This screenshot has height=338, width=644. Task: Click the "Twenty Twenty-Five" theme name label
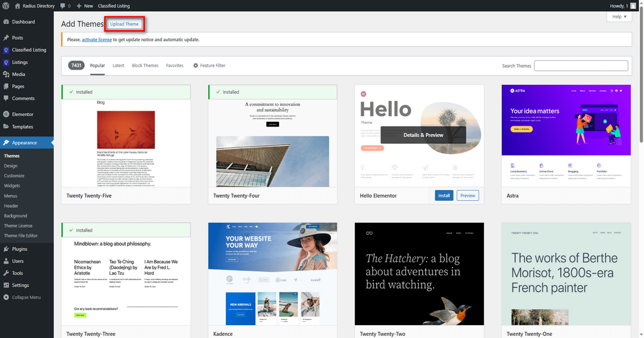point(89,196)
